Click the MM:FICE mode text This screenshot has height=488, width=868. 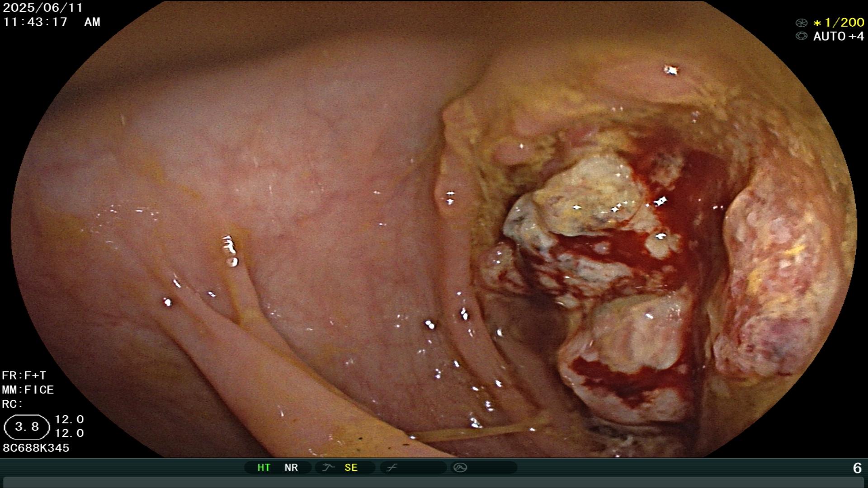(x=28, y=389)
